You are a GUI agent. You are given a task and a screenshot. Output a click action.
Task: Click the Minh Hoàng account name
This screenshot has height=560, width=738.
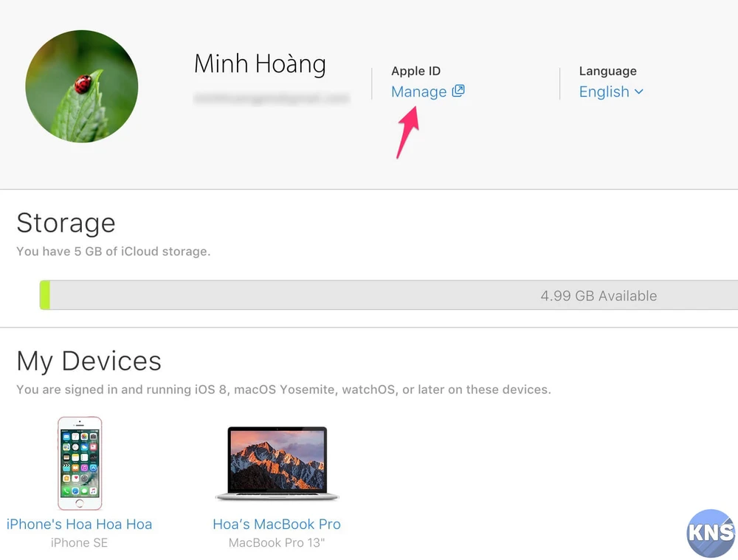tap(260, 64)
